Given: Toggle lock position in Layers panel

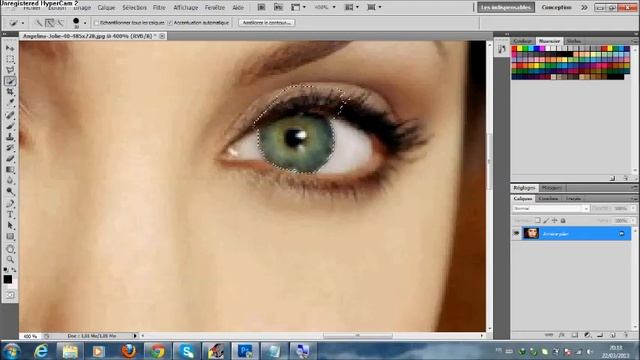Looking at the screenshot, I should (x=554, y=220).
